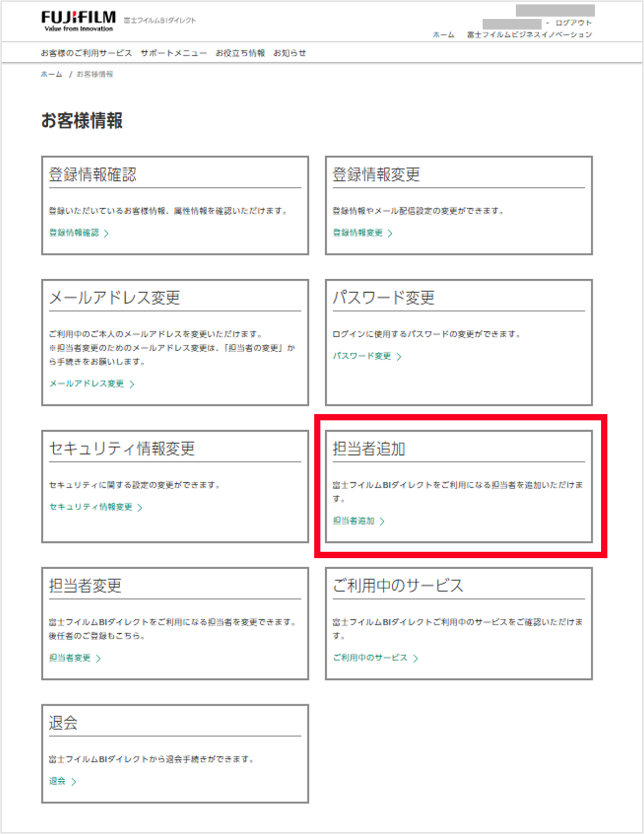Click the FUJIFILM logo in header
The width and height of the screenshot is (644, 834).
coord(78,20)
